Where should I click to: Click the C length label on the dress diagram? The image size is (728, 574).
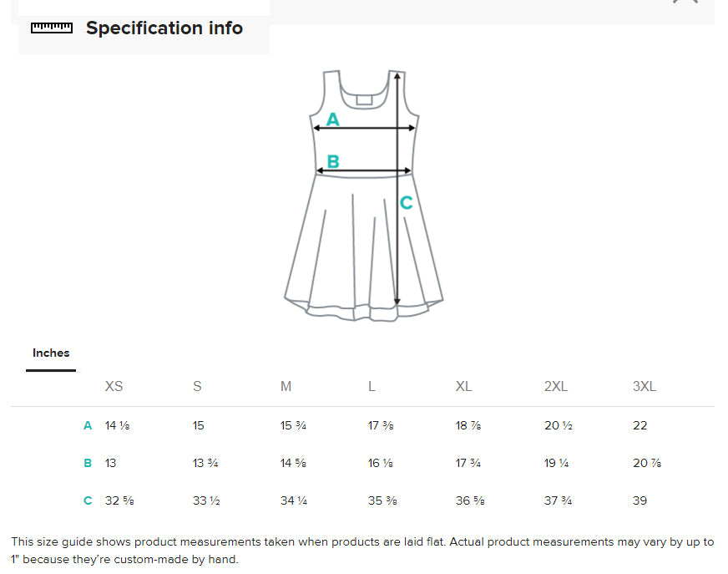pyautogui.click(x=406, y=203)
